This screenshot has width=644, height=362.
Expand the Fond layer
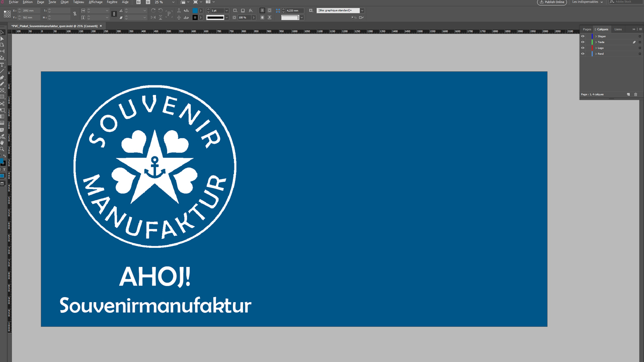click(596, 54)
